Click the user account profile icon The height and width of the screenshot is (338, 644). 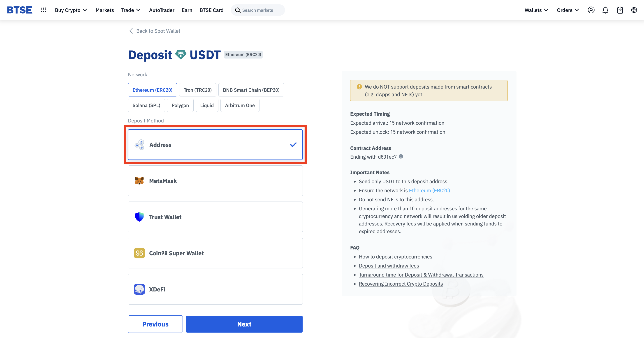591,10
